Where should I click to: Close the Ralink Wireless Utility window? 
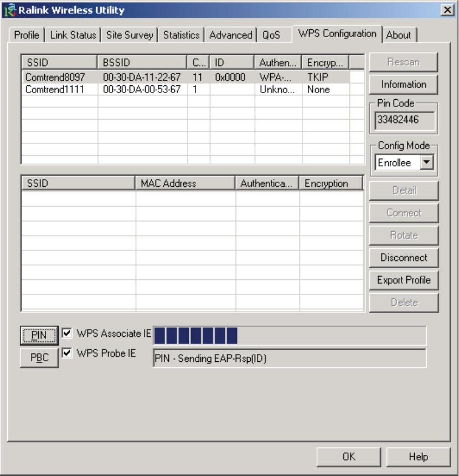tap(447, 10)
